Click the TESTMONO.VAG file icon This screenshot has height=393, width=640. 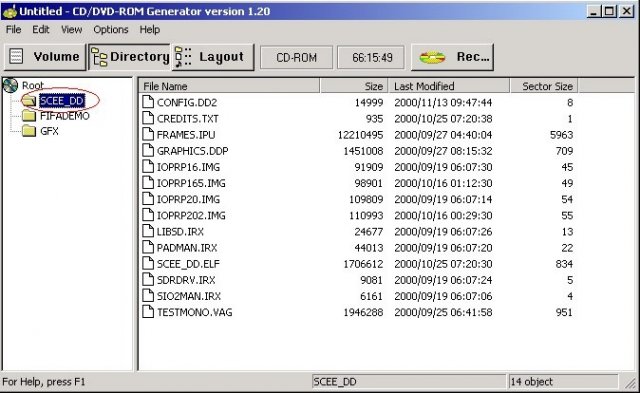(x=148, y=312)
